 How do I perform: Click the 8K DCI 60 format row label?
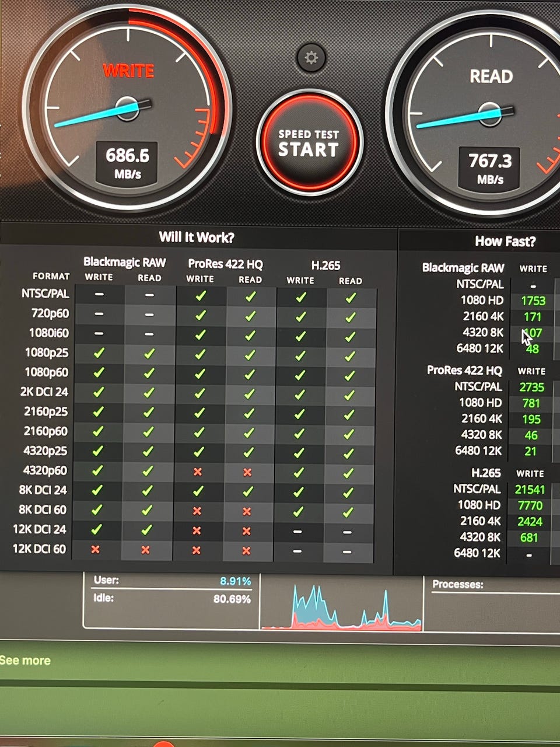42,509
